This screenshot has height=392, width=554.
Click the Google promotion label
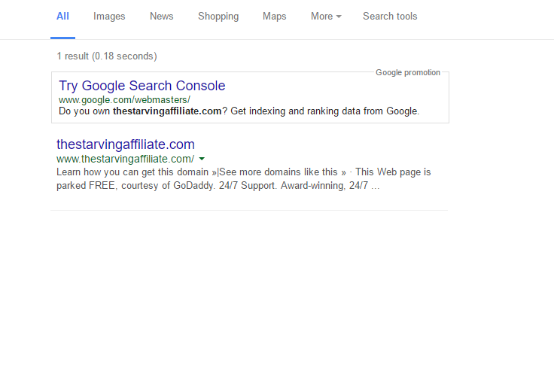[x=408, y=73]
